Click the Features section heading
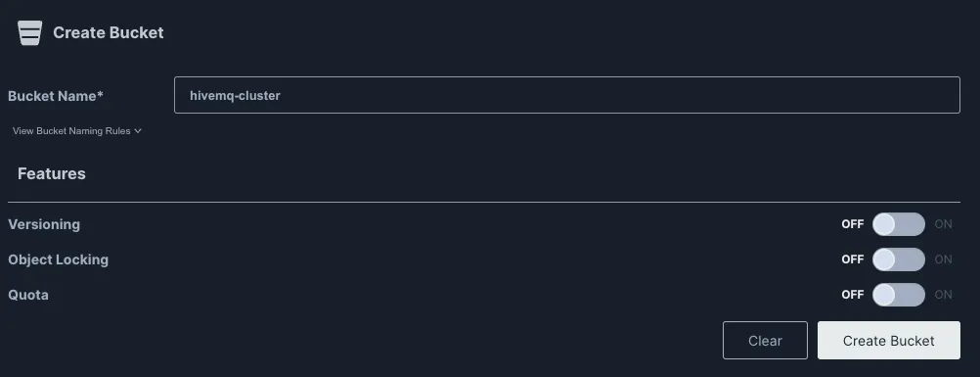 [51, 173]
